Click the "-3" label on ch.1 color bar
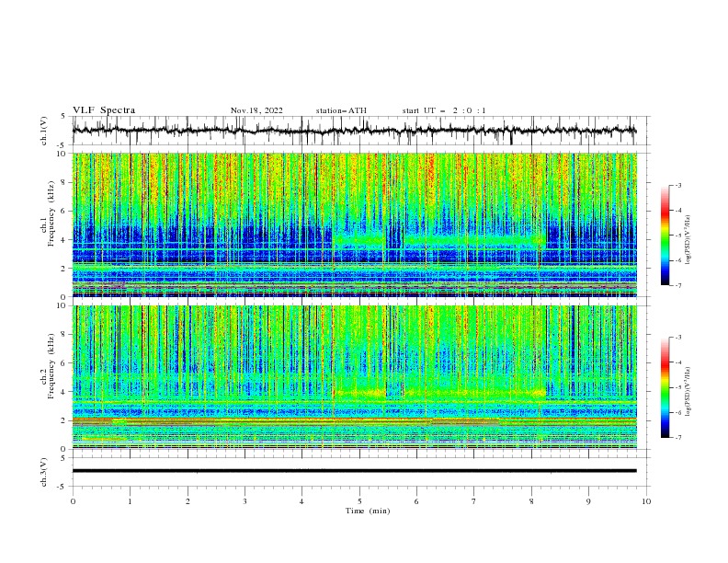This screenshot has height=563, width=728. 678,185
